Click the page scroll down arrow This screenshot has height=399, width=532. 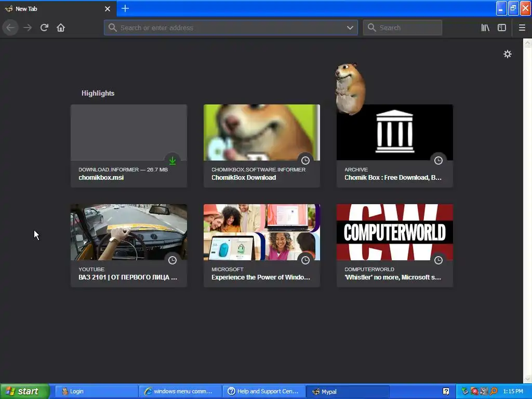527,379
